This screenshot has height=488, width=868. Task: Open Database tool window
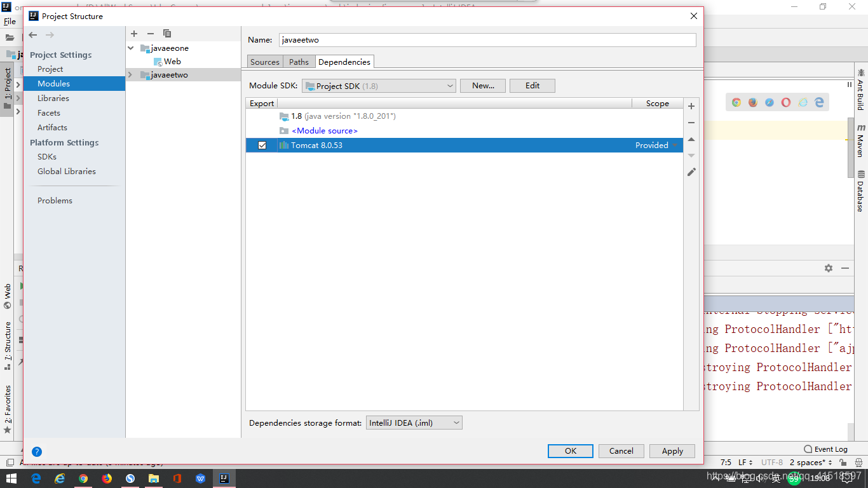coord(861,191)
